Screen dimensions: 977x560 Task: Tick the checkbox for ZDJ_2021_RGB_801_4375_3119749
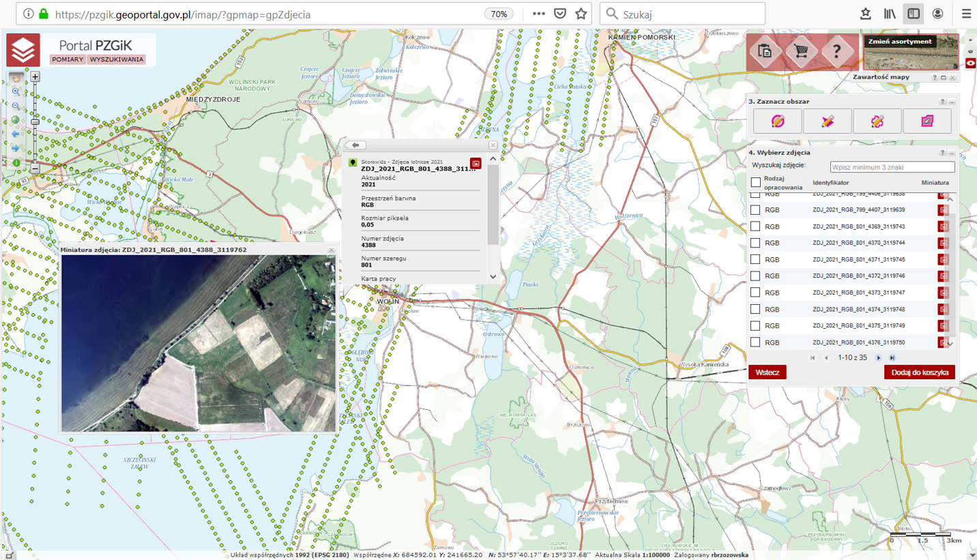coord(755,326)
